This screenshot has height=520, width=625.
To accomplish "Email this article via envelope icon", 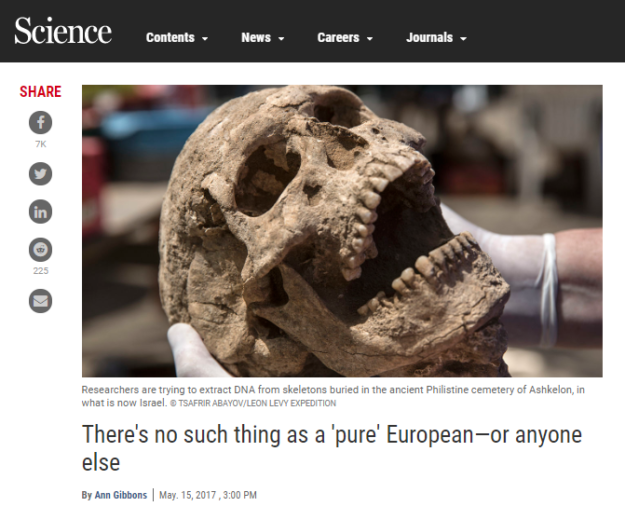I will [x=40, y=301].
